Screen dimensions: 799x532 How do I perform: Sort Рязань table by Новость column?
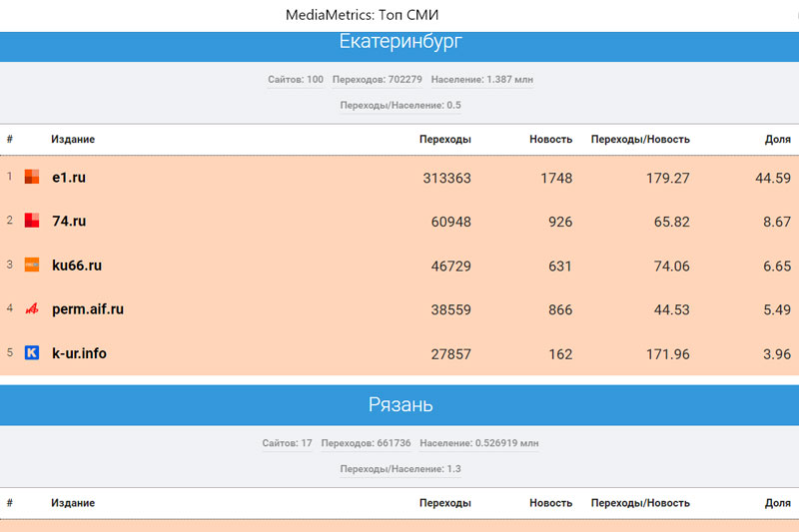tap(551, 503)
